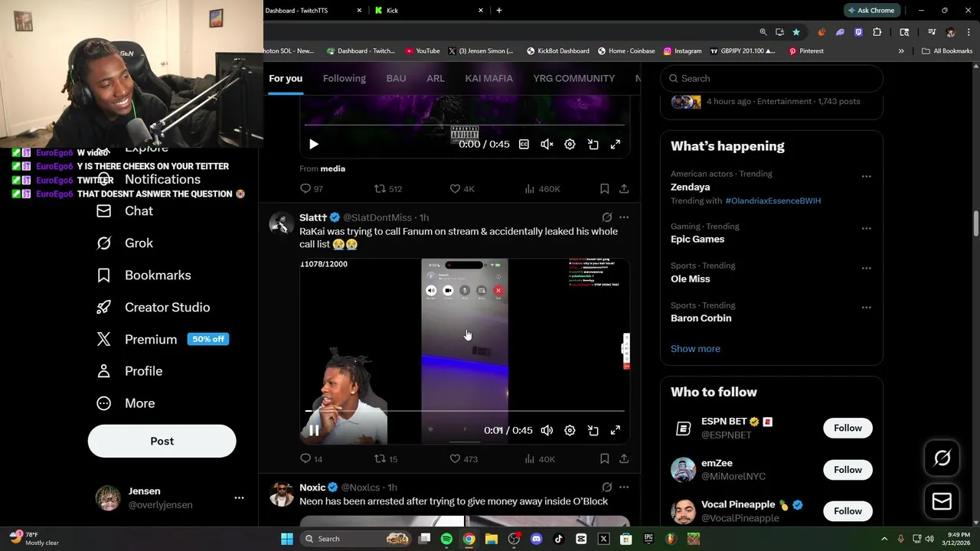Pause the RaKai video

pyautogui.click(x=314, y=430)
